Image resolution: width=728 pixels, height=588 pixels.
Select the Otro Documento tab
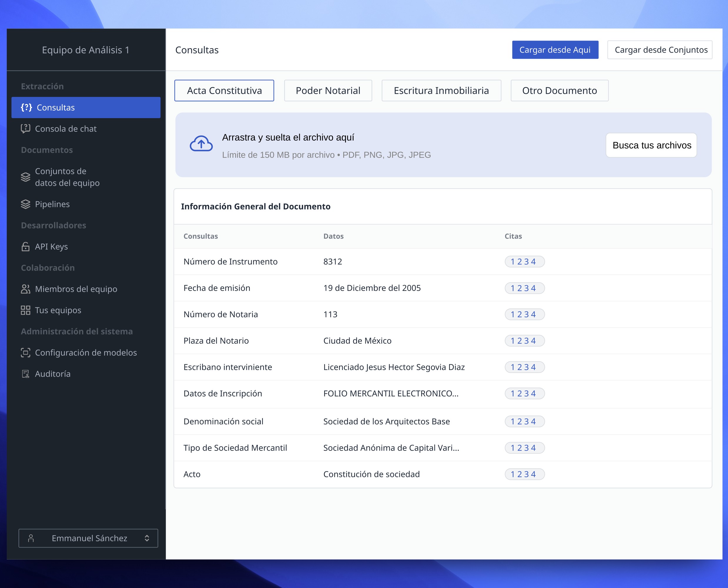pos(560,91)
